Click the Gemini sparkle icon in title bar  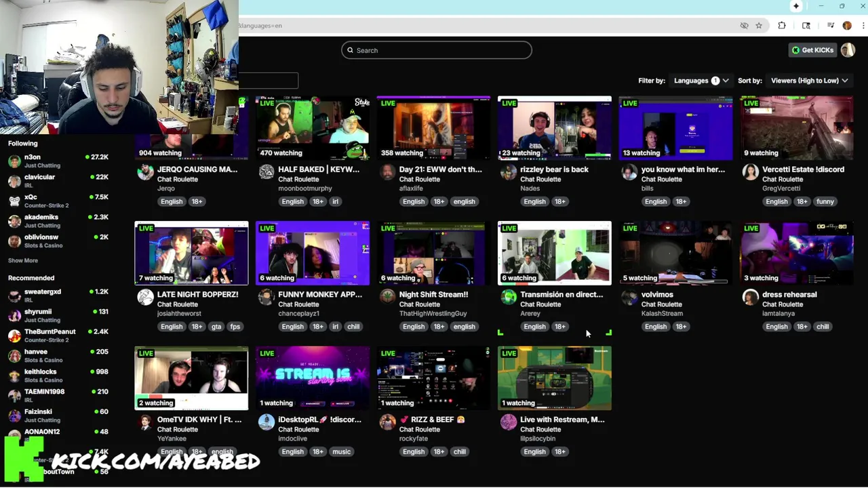[796, 6]
